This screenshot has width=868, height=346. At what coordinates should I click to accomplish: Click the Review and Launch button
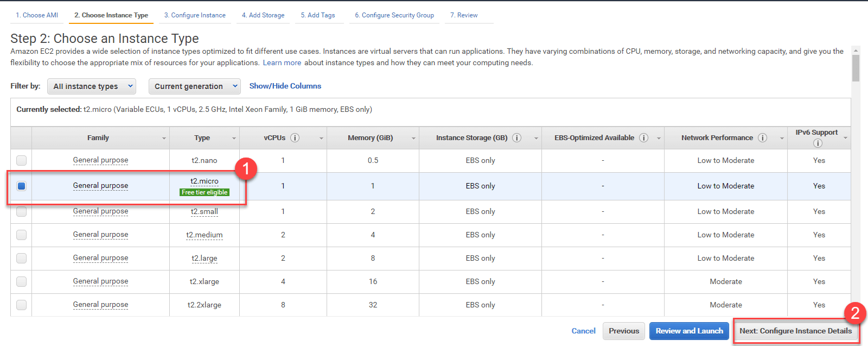click(689, 331)
